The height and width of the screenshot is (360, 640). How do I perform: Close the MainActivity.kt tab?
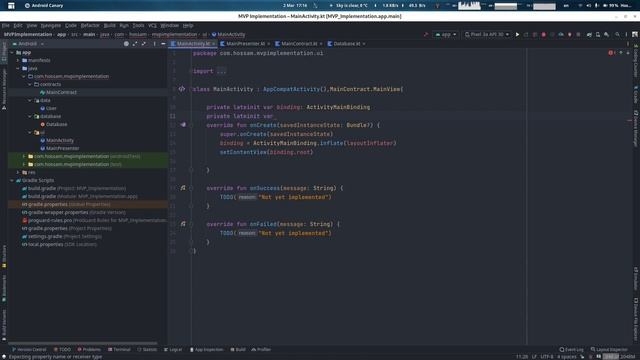click(x=213, y=44)
